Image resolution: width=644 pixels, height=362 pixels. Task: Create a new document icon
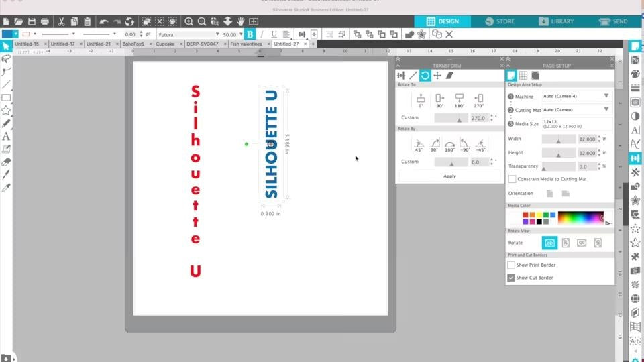point(6,21)
